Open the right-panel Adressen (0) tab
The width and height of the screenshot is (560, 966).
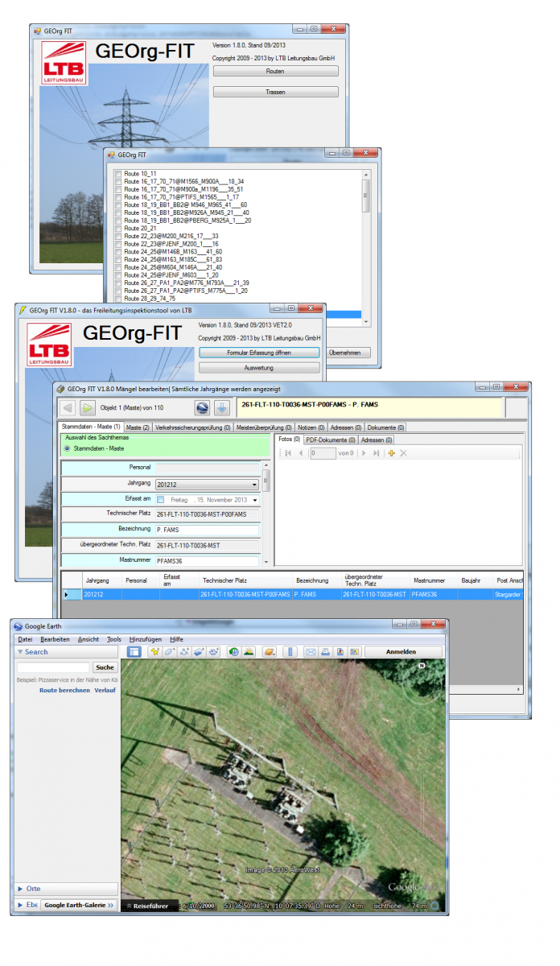coord(377,440)
